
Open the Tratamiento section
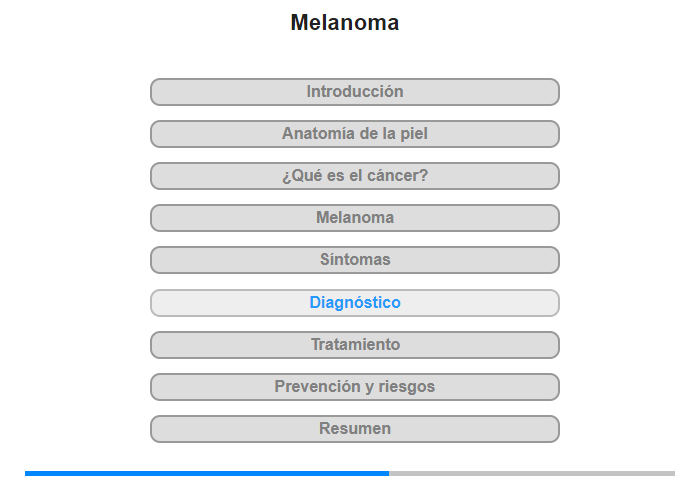pos(355,345)
